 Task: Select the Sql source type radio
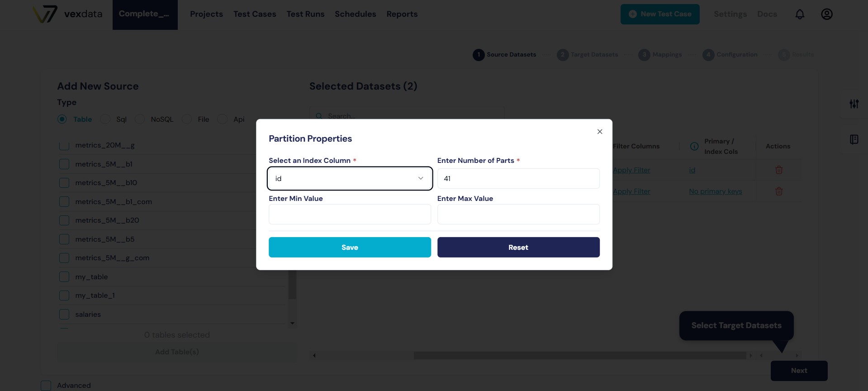[105, 119]
